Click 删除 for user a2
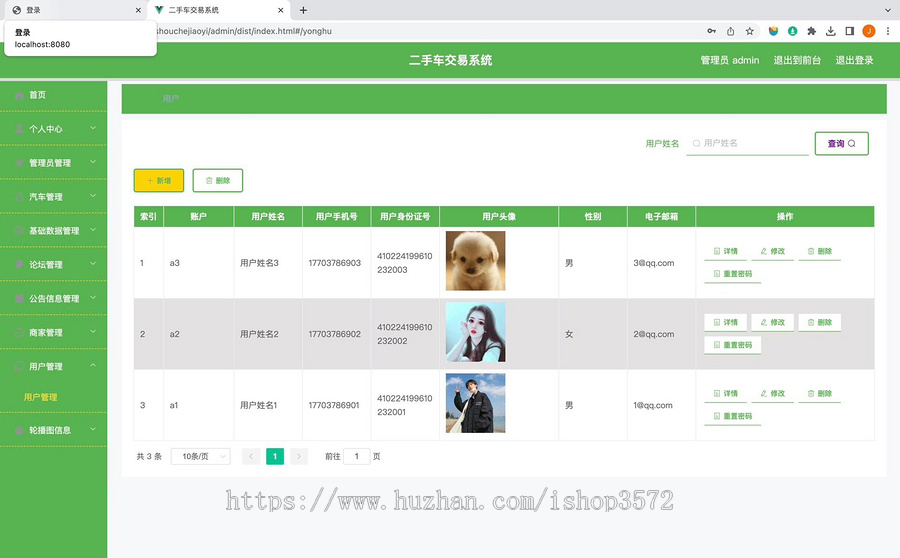900x558 pixels. (820, 322)
